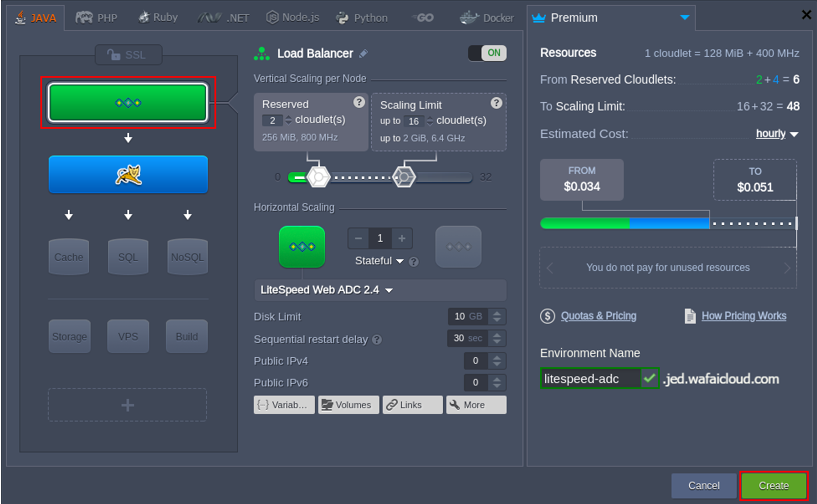Image resolution: width=817 pixels, height=504 pixels.
Task: Open the Stateful scaling mode dropdown
Action: click(x=379, y=261)
